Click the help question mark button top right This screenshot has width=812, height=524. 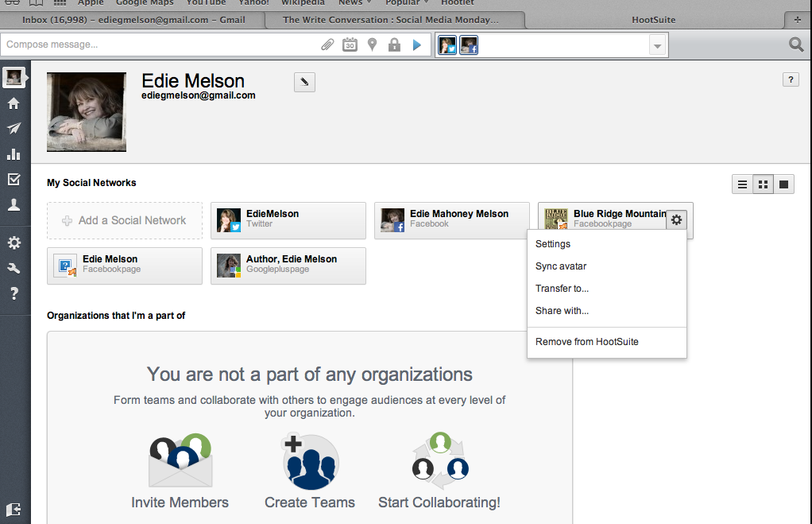tap(791, 80)
